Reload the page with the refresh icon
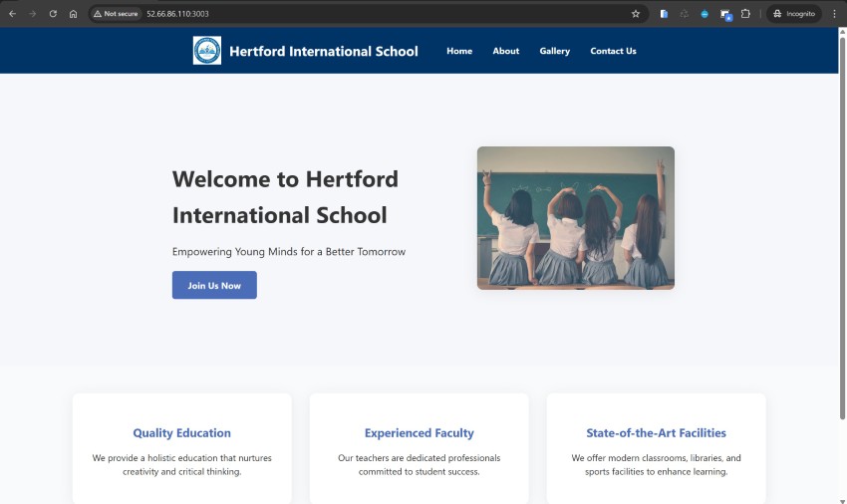The image size is (847, 504). 53,14
